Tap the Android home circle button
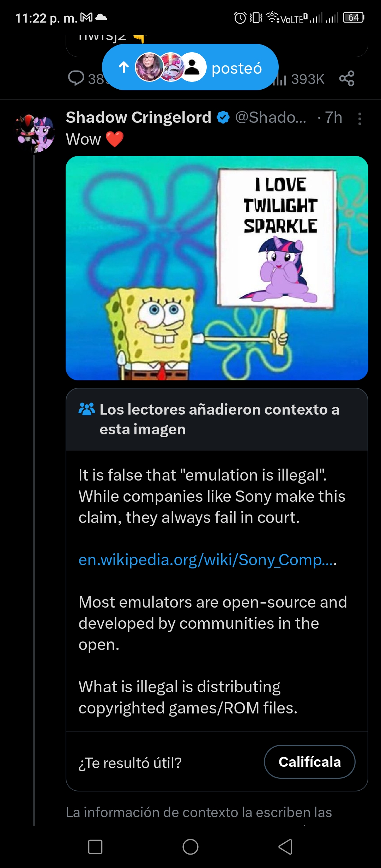This screenshot has width=381, height=868. click(190, 846)
